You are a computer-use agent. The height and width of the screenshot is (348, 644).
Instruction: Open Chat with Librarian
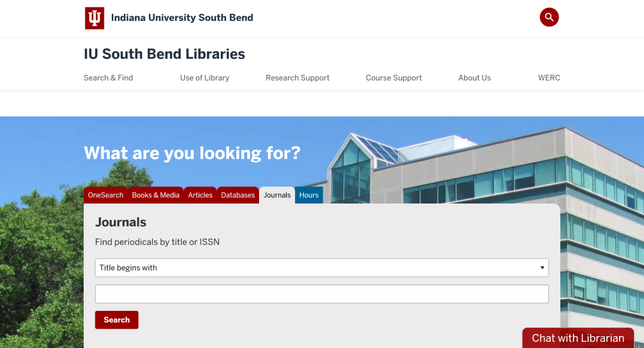coord(578,338)
